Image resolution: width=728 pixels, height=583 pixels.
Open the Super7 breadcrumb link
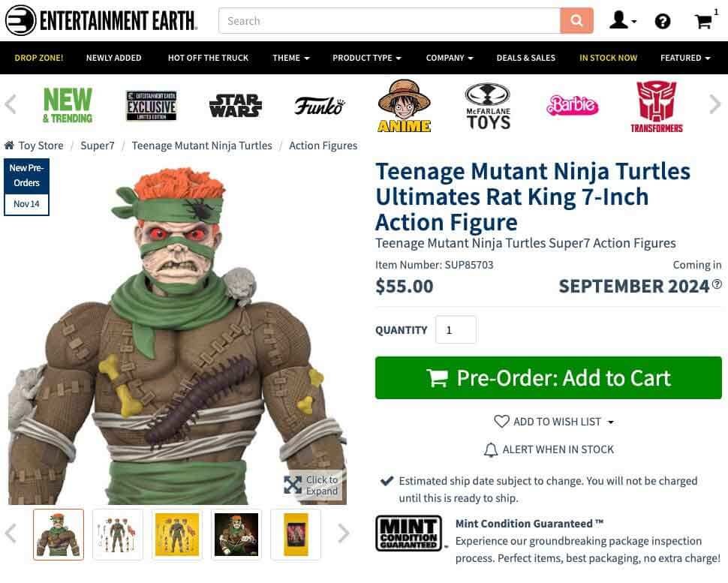pyautogui.click(x=98, y=146)
